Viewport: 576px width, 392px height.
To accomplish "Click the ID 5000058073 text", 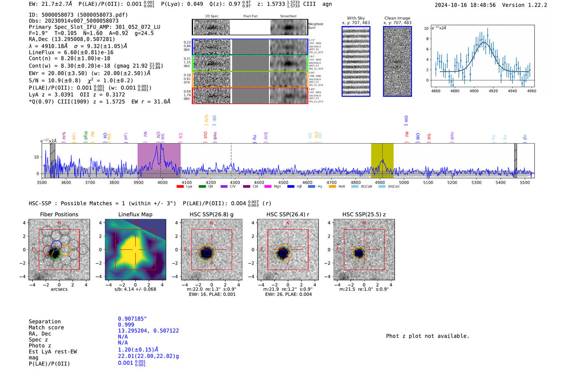I will [x=78, y=15].
